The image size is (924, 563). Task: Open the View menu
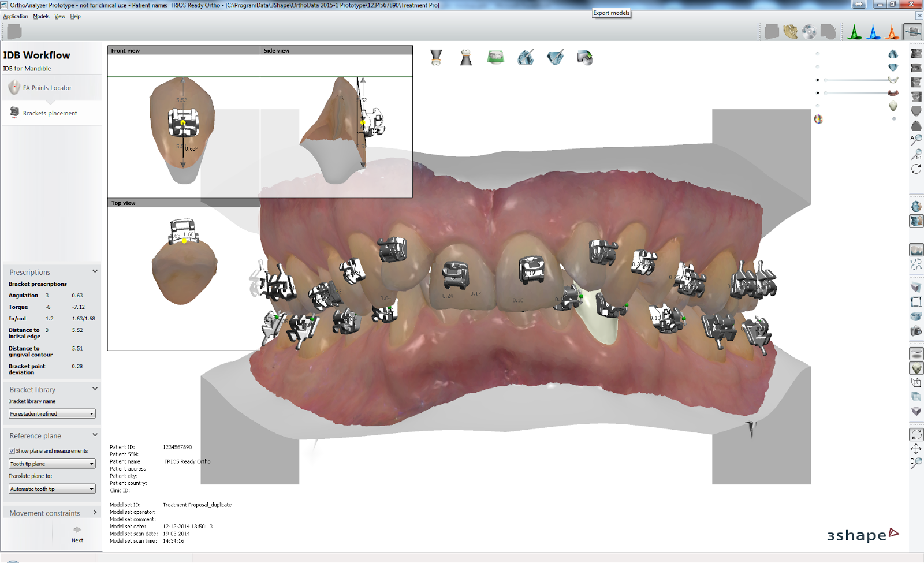[x=59, y=17]
